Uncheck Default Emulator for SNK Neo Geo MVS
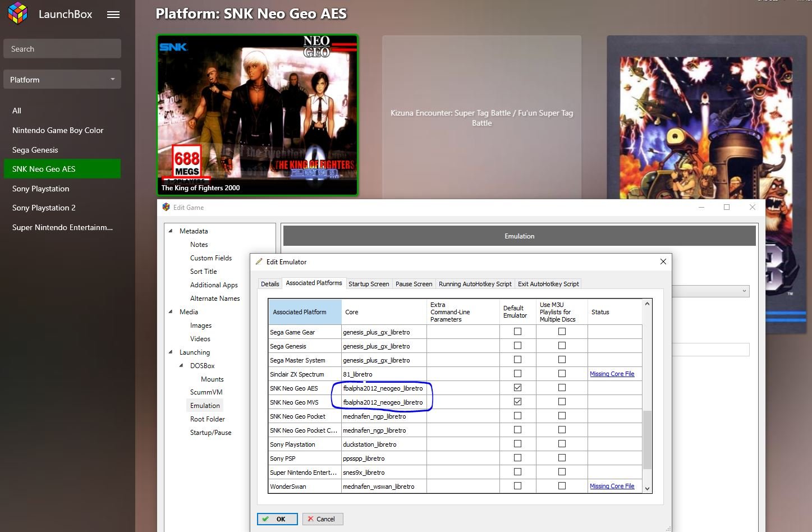This screenshot has height=532, width=812. click(x=517, y=402)
